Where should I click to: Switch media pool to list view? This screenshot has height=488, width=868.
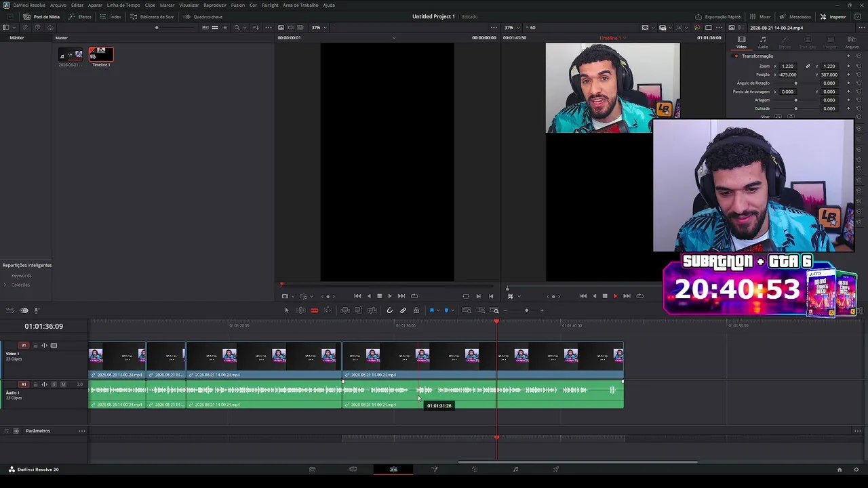[225, 28]
